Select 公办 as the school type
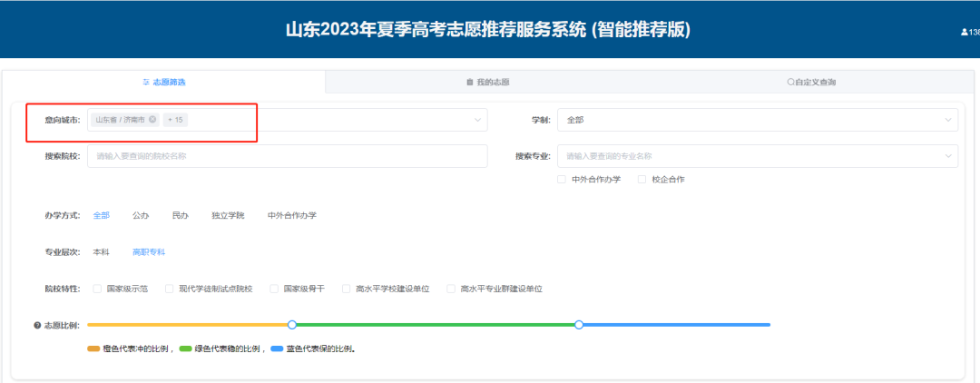 (x=141, y=215)
